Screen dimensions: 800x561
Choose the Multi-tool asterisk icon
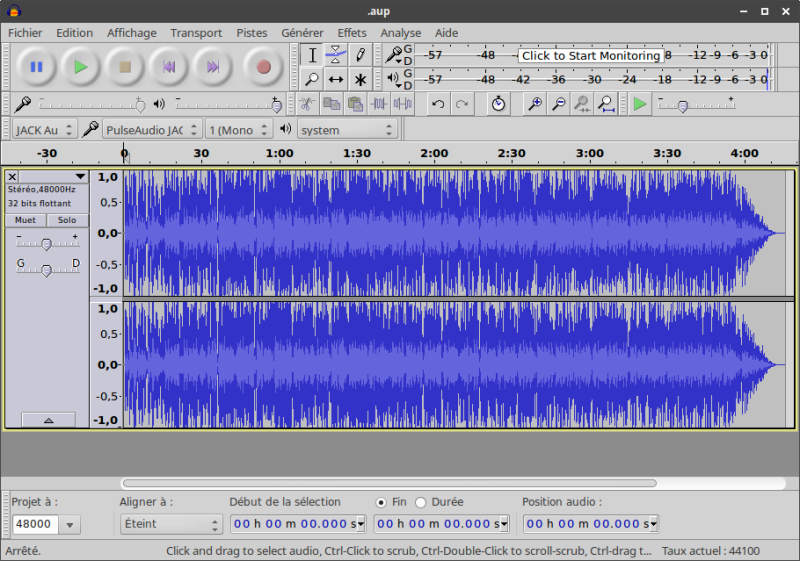coord(361,79)
